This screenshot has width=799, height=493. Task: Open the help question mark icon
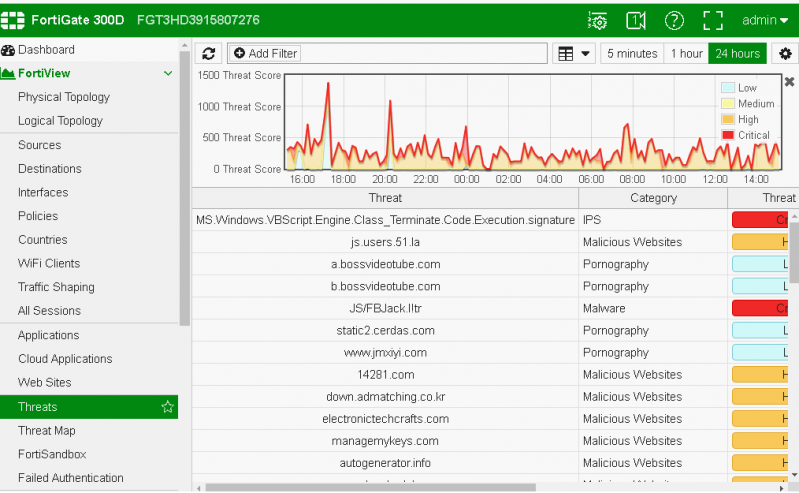click(674, 20)
